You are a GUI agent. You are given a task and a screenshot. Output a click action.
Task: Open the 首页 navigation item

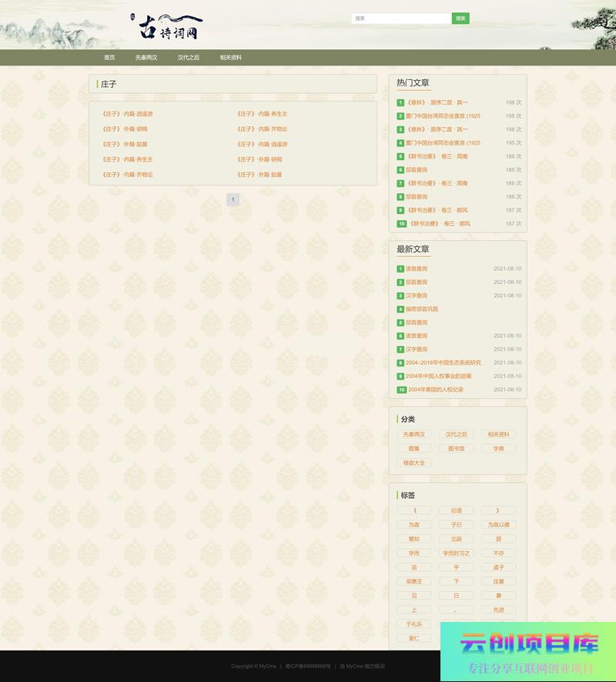click(109, 58)
